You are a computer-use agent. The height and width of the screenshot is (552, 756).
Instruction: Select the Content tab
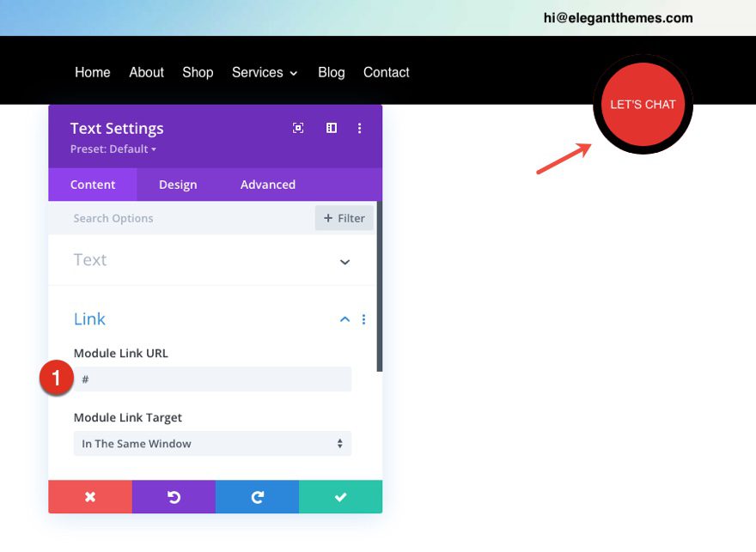click(x=93, y=185)
